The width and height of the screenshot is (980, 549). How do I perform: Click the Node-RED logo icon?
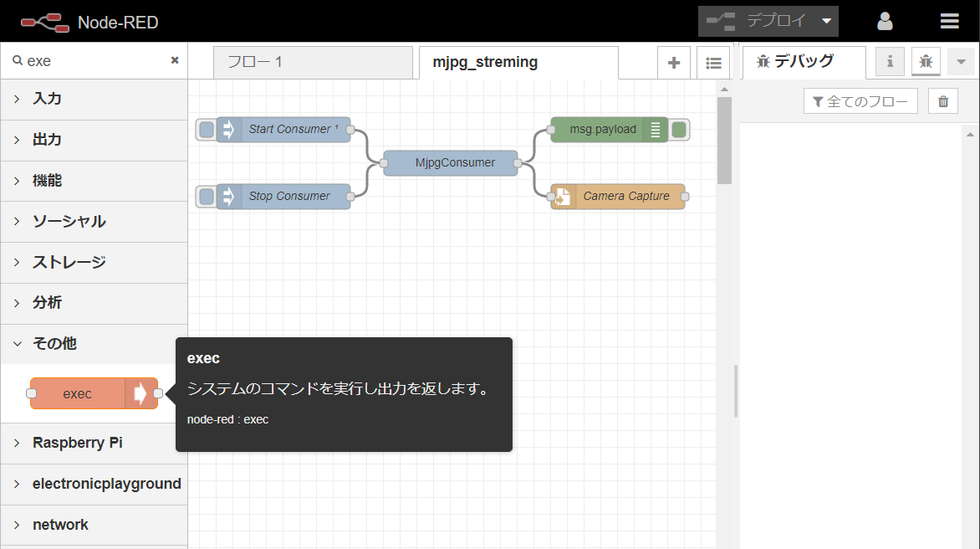[x=44, y=23]
